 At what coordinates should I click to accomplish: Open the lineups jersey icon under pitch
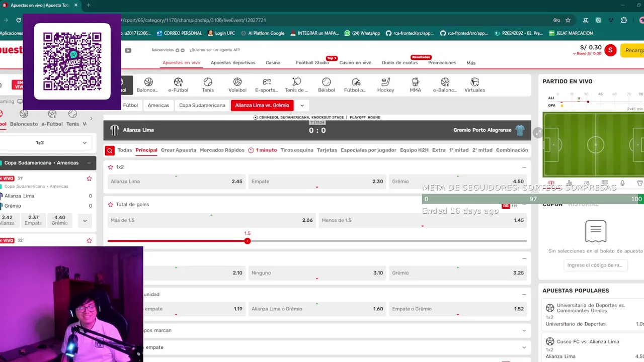[x=640, y=184]
